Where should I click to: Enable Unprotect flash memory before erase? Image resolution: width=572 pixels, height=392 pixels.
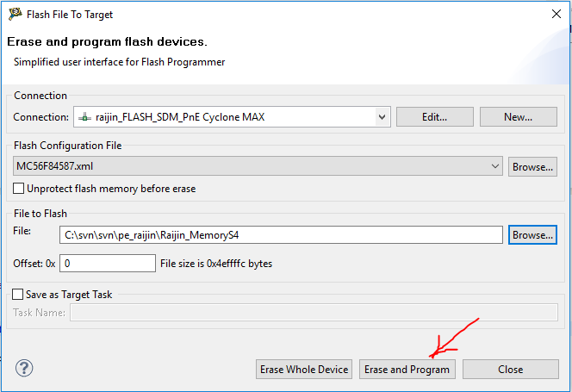pyautogui.click(x=20, y=189)
